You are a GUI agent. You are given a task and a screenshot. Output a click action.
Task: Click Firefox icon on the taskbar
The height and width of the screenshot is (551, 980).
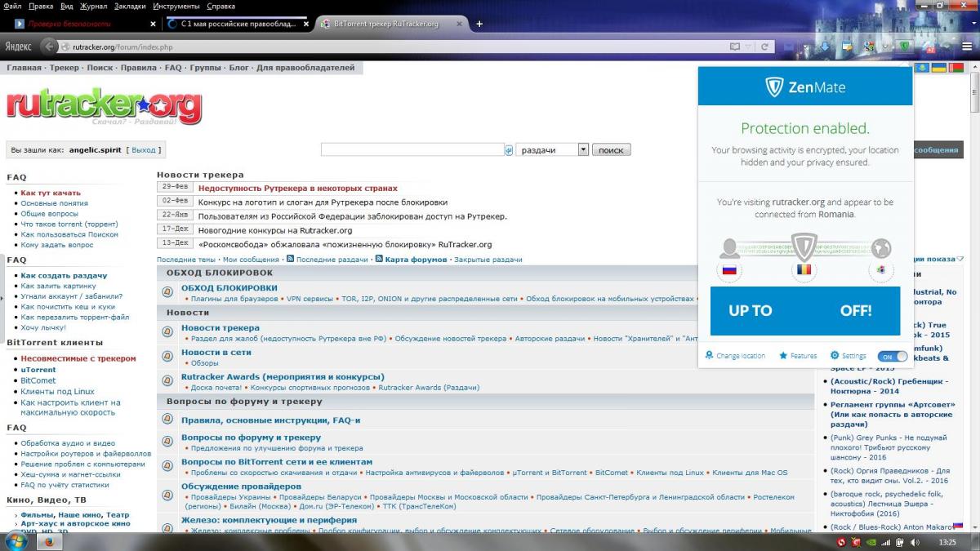click(x=49, y=541)
